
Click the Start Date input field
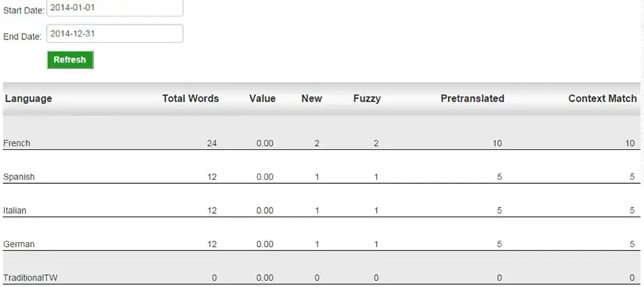tap(115, 7)
